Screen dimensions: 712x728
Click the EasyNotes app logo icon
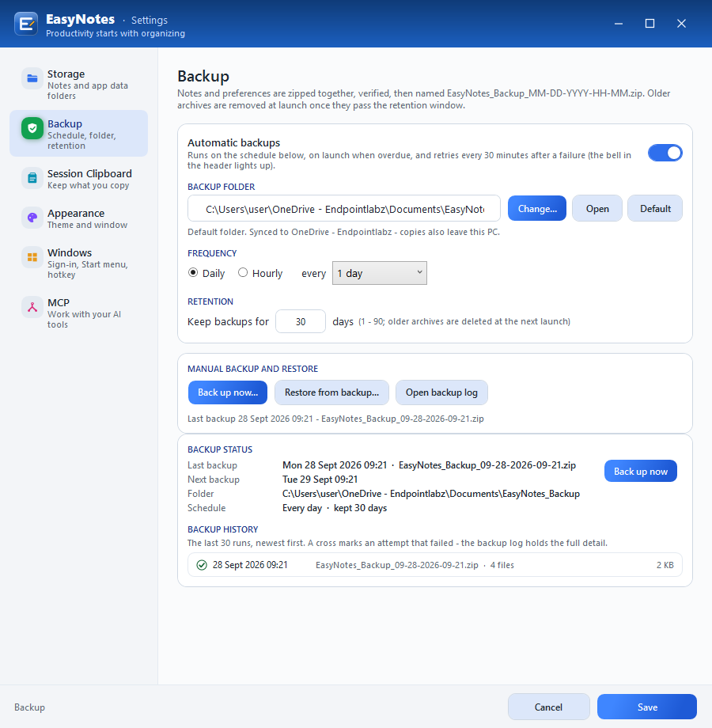pyautogui.click(x=26, y=23)
